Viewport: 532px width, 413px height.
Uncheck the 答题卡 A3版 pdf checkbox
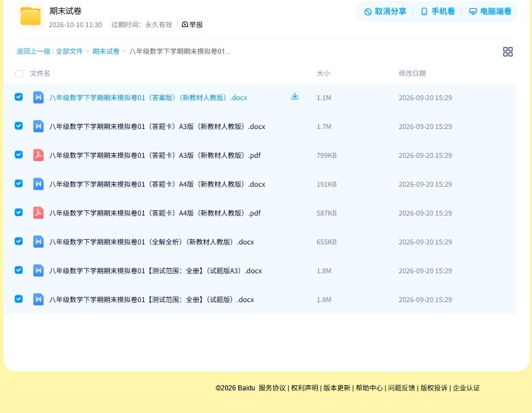19,154
